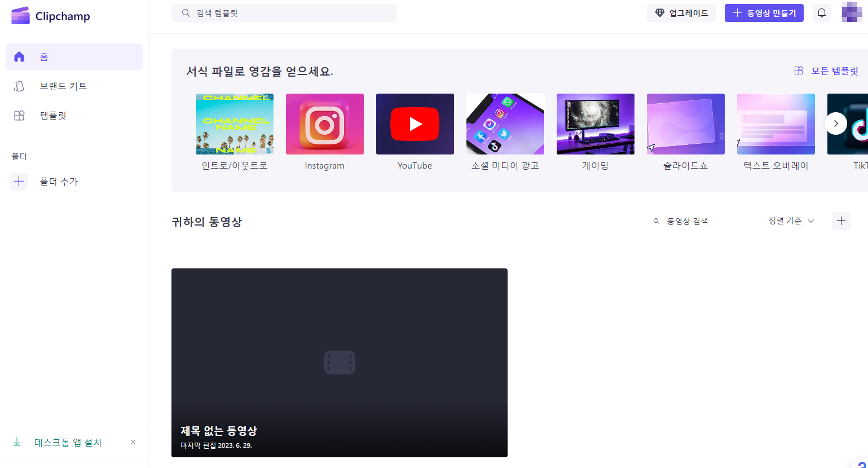
Task: Click the 폴더 추가 plus icon
Action: pos(19,181)
